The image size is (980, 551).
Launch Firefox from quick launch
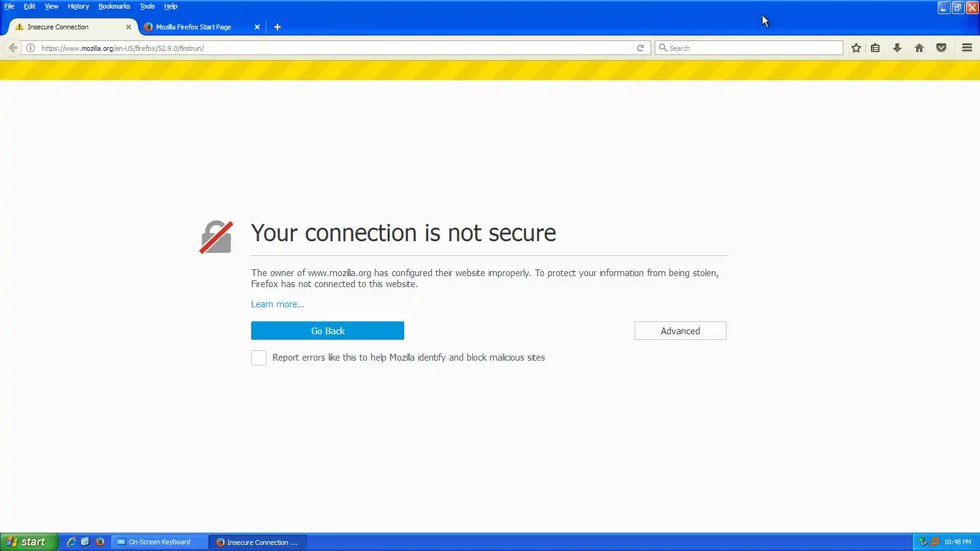click(x=100, y=542)
